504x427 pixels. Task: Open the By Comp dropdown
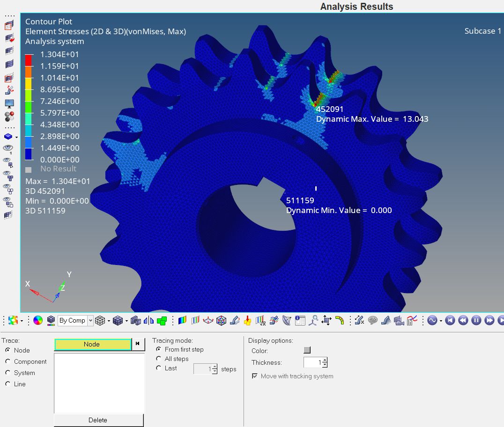pos(90,320)
